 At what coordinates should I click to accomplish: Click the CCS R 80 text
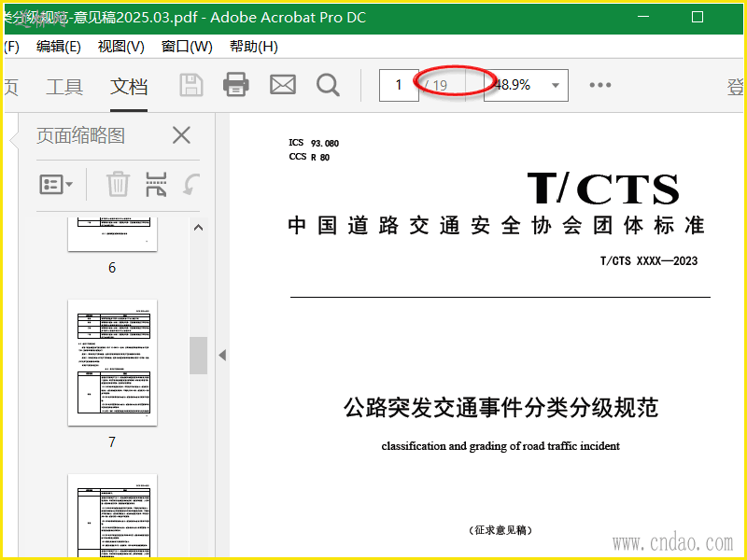point(309,157)
